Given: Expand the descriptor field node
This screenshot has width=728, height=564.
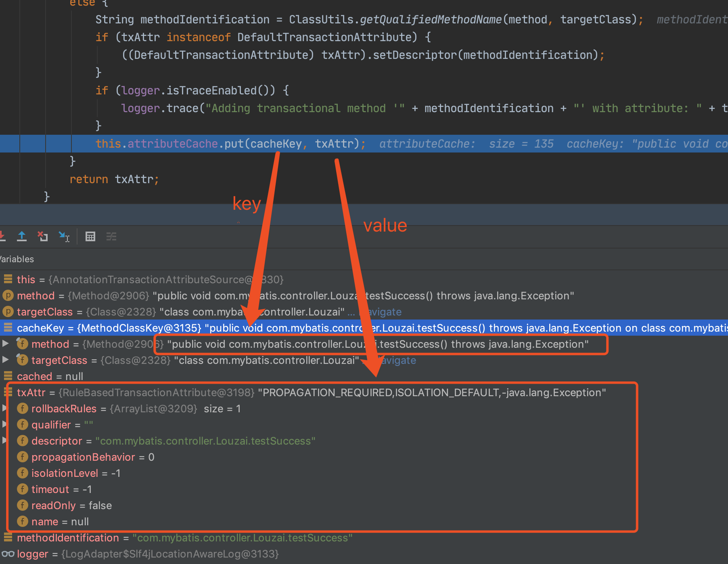Looking at the screenshot, I should point(4,440).
